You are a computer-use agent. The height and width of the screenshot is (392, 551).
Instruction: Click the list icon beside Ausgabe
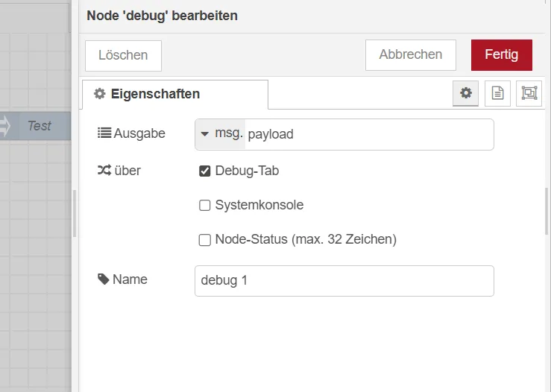(104, 133)
